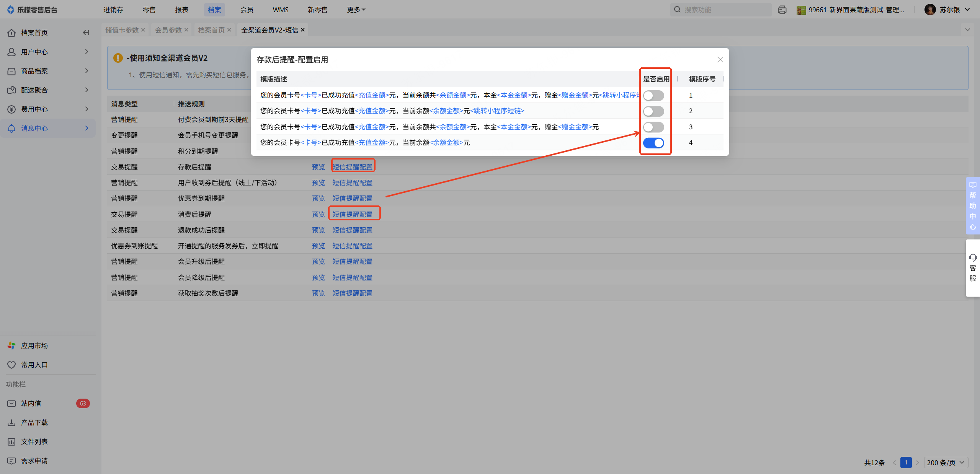Enable template 2 toggle switch

(653, 111)
